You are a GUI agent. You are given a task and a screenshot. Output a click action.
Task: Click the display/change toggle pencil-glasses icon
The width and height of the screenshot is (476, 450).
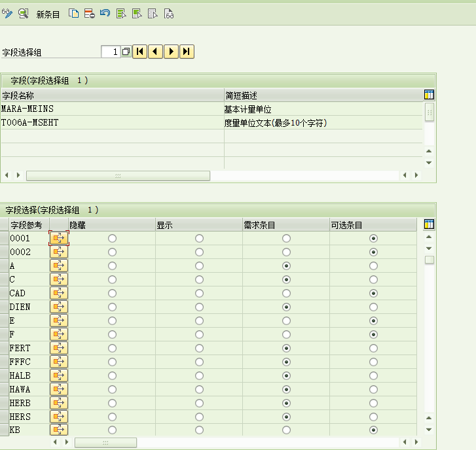click(x=8, y=13)
